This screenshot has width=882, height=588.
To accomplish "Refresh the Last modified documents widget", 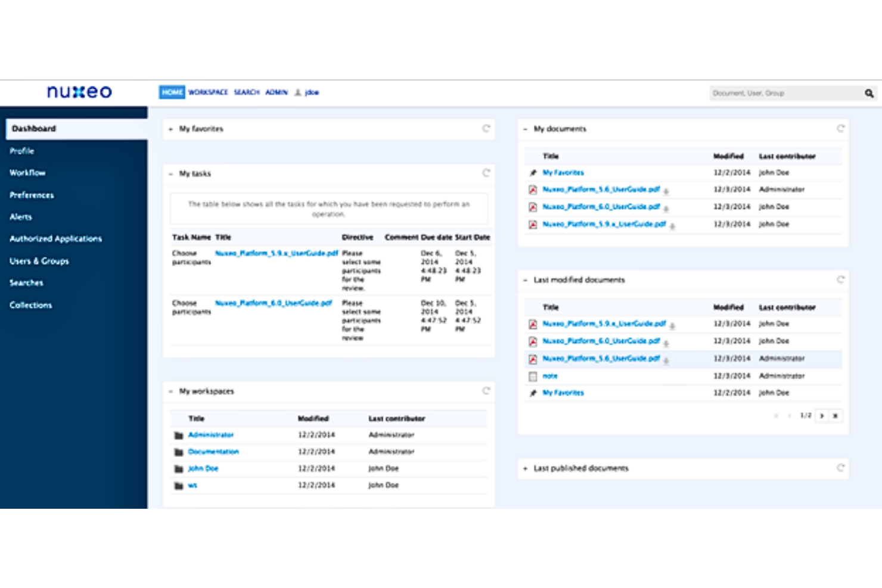I will [840, 279].
